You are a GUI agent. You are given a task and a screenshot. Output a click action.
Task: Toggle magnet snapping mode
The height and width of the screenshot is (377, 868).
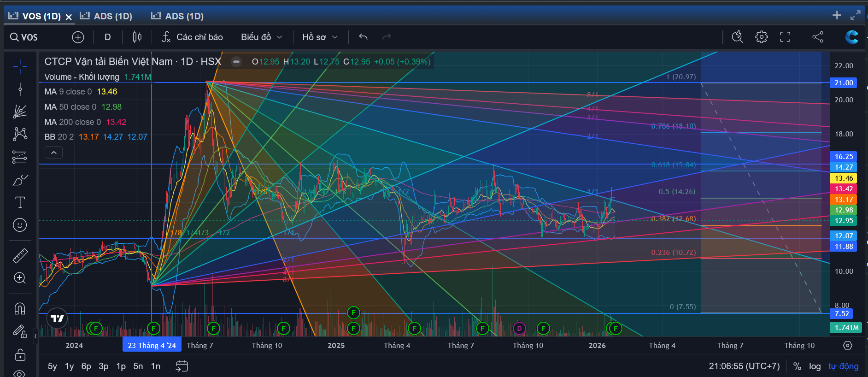pos(20,308)
